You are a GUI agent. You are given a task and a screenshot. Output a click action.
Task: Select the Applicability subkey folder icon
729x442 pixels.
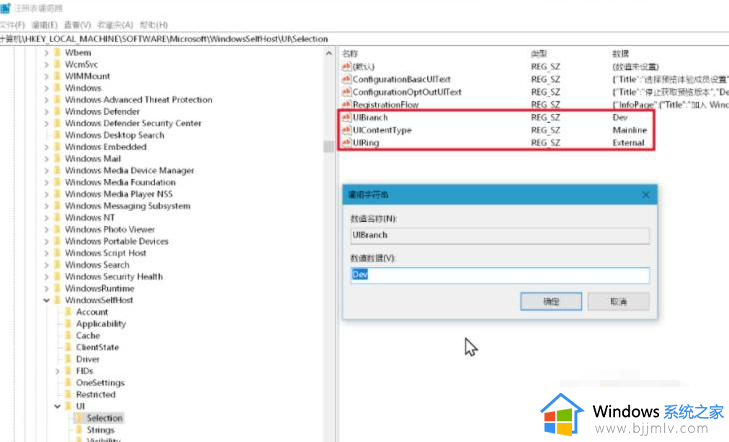point(68,324)
